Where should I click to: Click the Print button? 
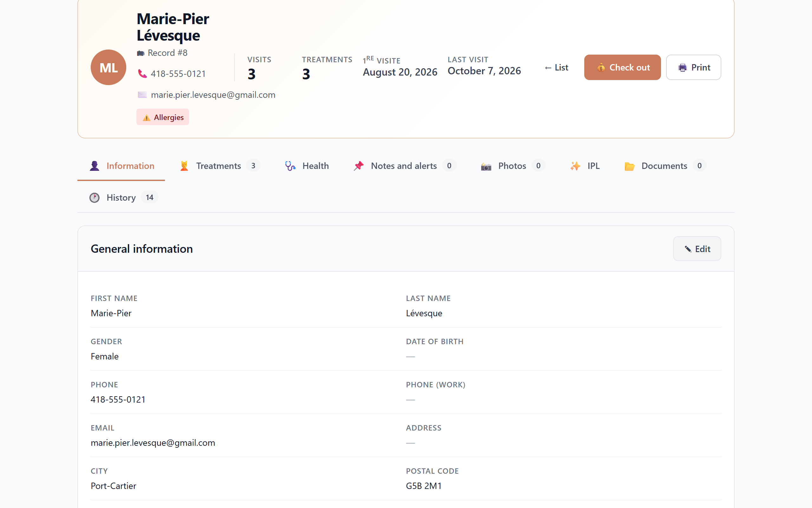pyautogui.click(x=693, y=68)
